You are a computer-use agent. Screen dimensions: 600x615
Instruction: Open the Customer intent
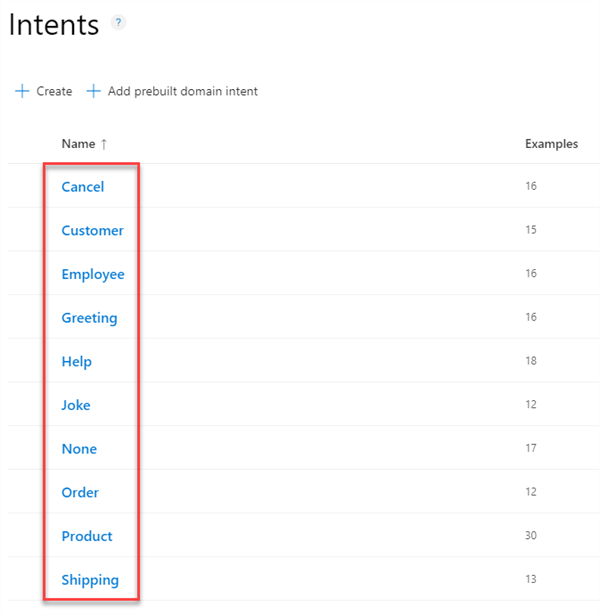[x=93, y=230]
